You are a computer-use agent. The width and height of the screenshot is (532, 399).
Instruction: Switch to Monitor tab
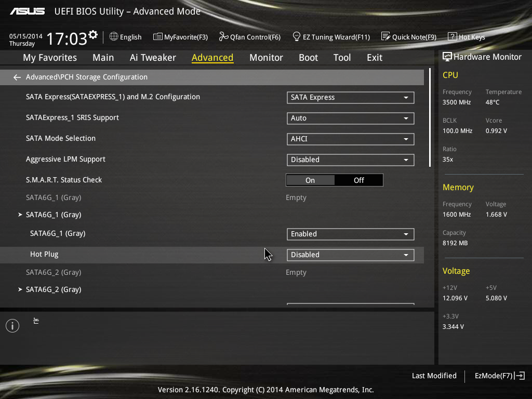click(266, 58)
